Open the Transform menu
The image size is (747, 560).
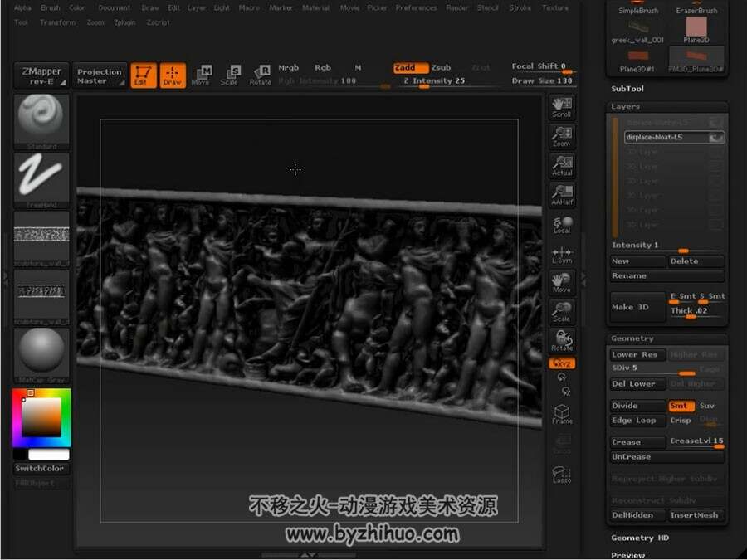pos(57,22)
